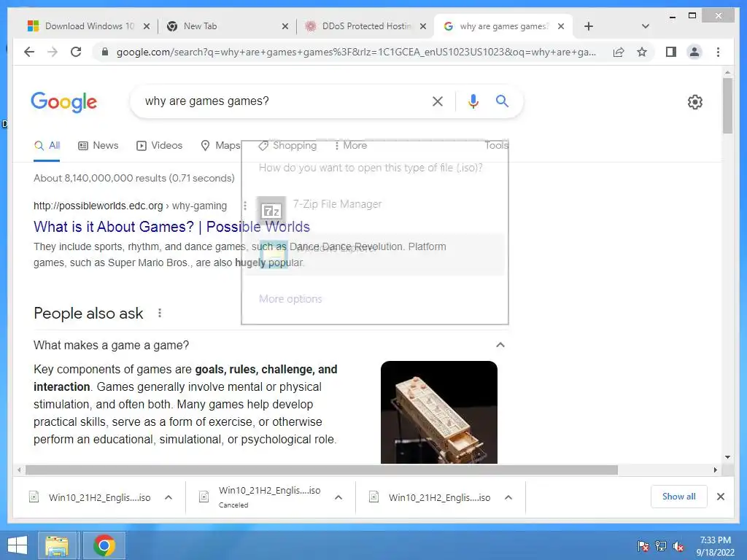Select the Videos search filter

[x=159, y=146]
